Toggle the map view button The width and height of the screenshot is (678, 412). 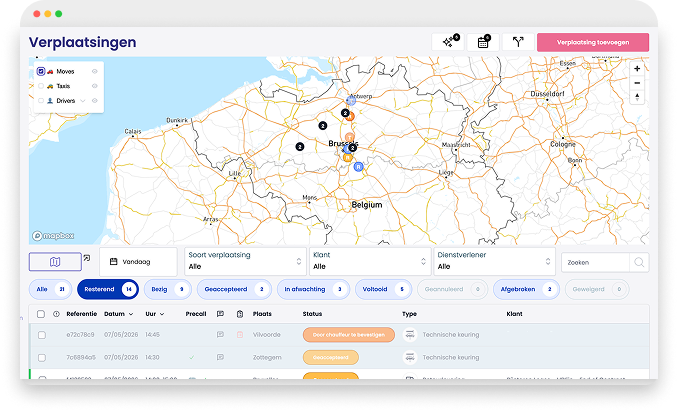click(55, 262)
